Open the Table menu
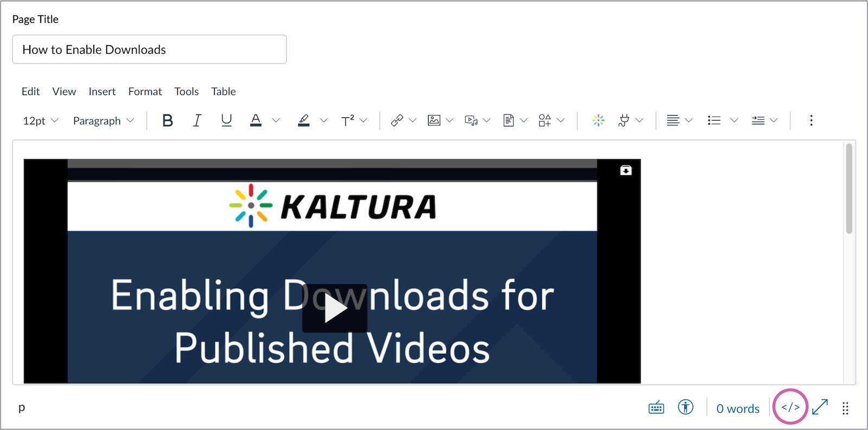868x430 pixels. point(224,92)
